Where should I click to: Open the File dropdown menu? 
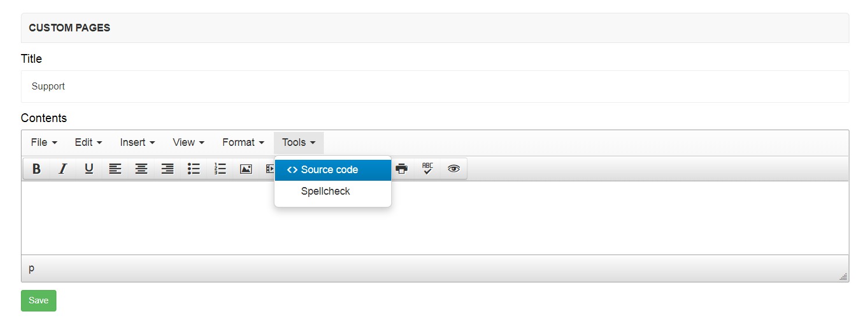(44, 142)
